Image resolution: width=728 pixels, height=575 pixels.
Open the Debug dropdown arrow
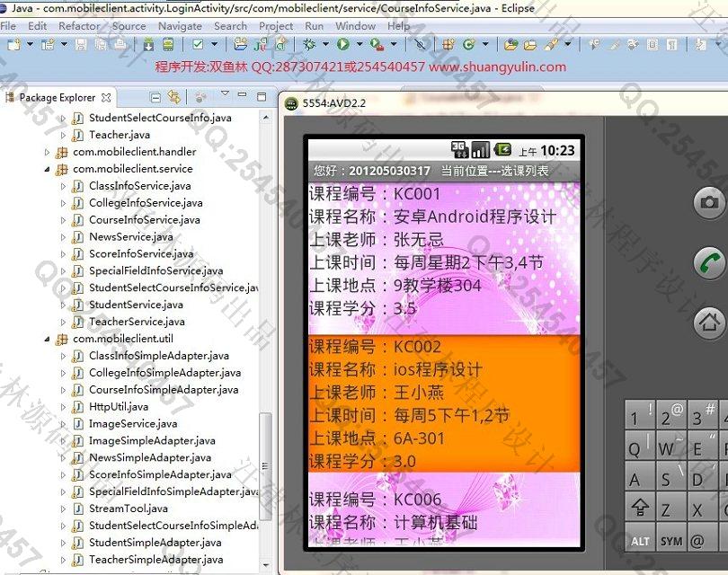[x=325, y=45]
